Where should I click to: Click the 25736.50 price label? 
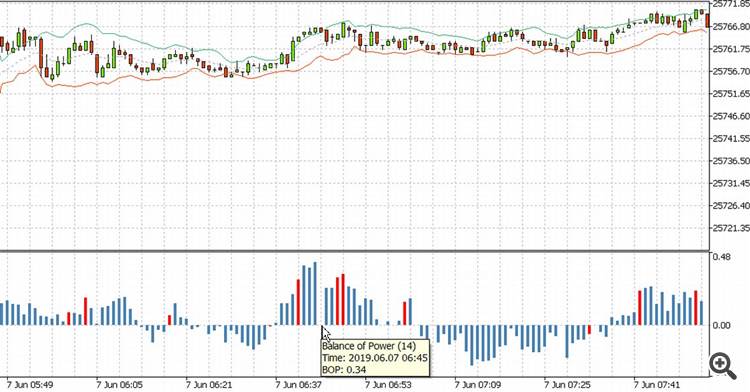click(731, 161)
